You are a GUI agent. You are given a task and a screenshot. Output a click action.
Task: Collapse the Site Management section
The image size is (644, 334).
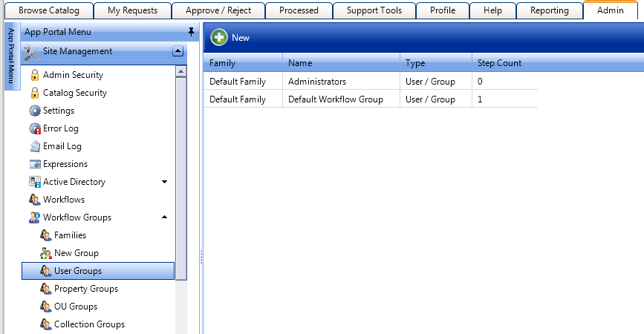178,51
